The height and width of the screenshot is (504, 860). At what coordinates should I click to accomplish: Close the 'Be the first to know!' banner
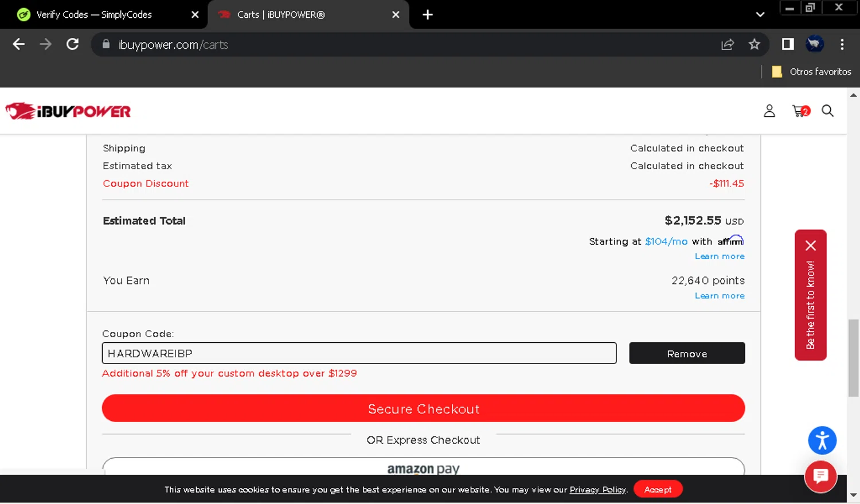(x=811, y=245)
